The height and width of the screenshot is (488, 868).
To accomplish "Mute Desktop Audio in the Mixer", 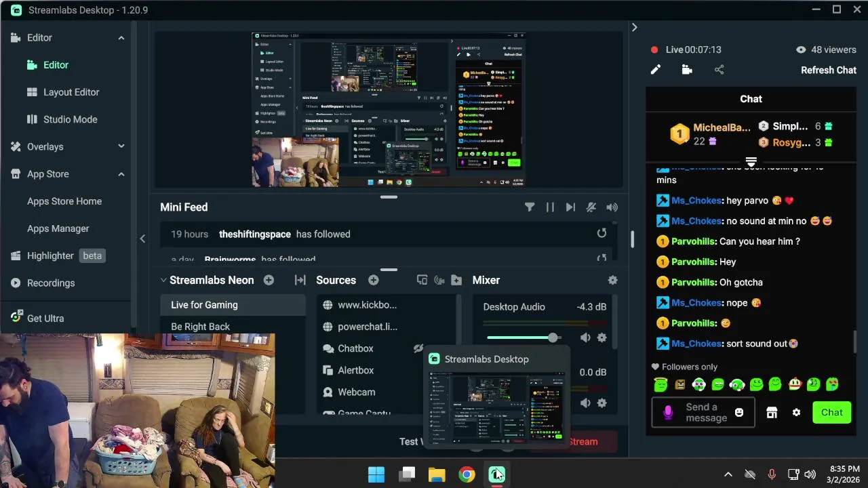I will (585, 338).
